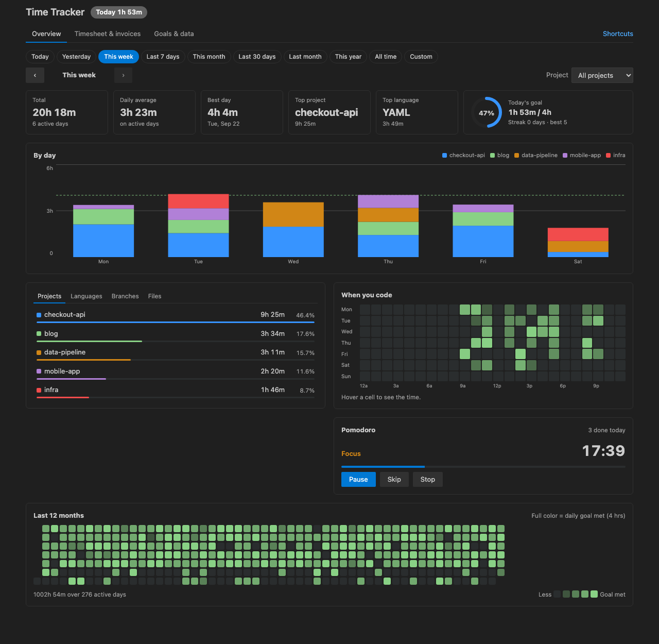Click the 3 done today label

click(x=607, y=430)
